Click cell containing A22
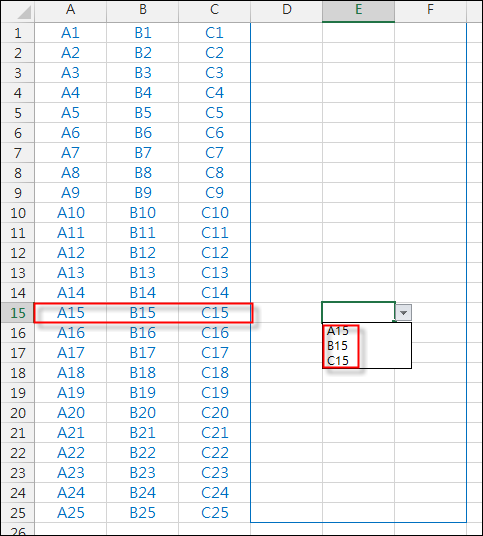 (x=70, y=453)
